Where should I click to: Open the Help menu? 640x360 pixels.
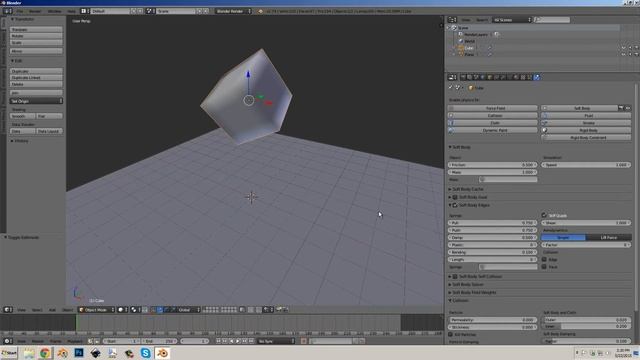click(71, 11)
